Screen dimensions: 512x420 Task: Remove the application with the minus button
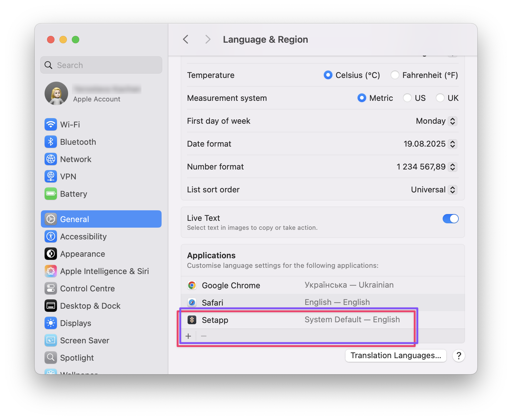[204, 336]
